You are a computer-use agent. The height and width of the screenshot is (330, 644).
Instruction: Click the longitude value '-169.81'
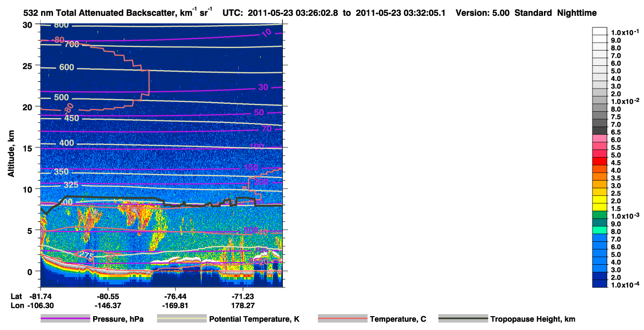click(x=176, y=305)
